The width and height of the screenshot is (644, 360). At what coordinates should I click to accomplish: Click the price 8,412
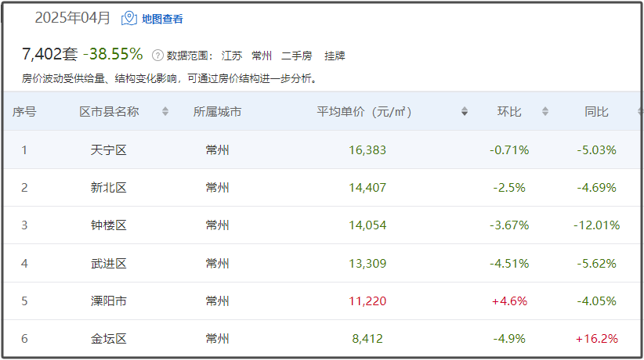pos(367,339)
